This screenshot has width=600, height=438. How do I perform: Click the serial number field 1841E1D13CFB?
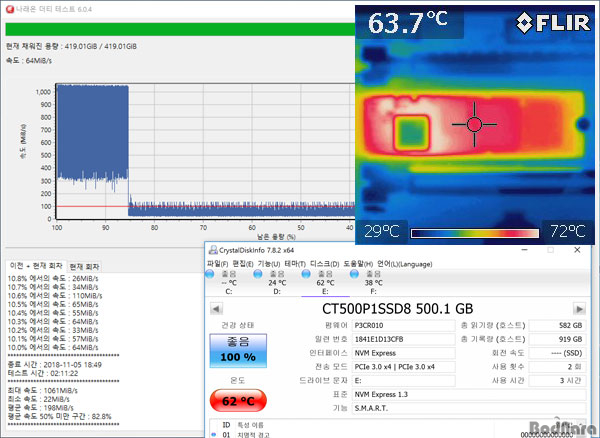[x=403, y=339]
